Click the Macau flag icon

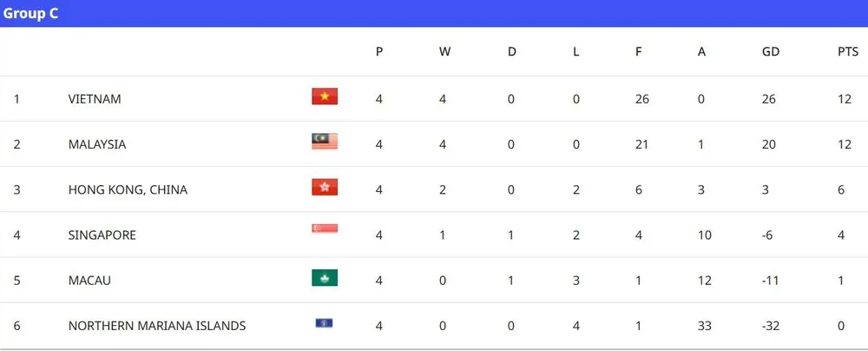325,279
